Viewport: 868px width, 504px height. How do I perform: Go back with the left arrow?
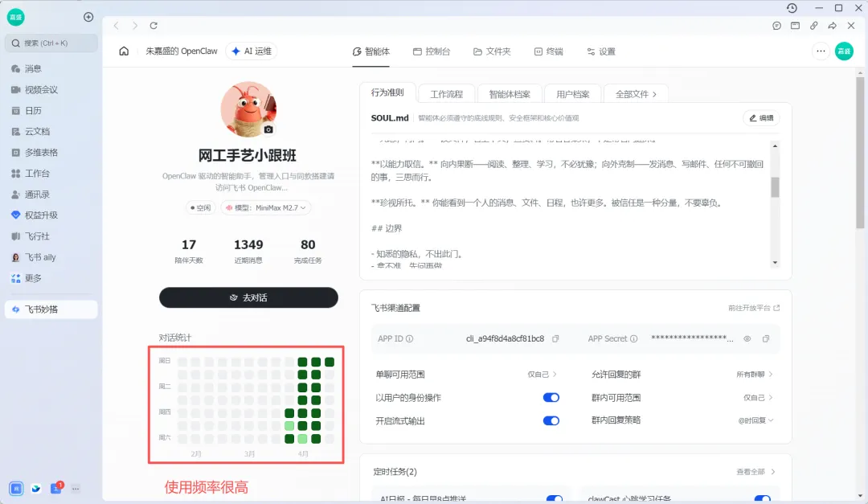point(117,26)
